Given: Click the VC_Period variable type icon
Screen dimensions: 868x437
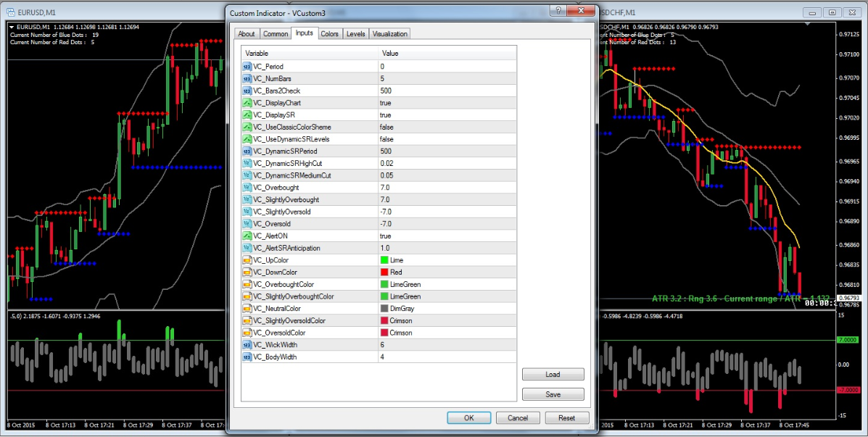Looking at the screenshot, I should [x=247, y=67].
